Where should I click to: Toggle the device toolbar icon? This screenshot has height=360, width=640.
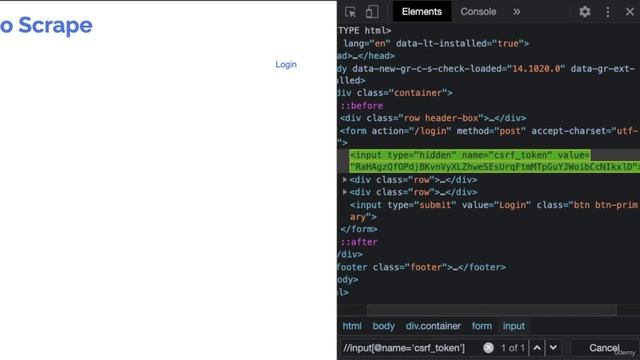[x=372, y=12]
